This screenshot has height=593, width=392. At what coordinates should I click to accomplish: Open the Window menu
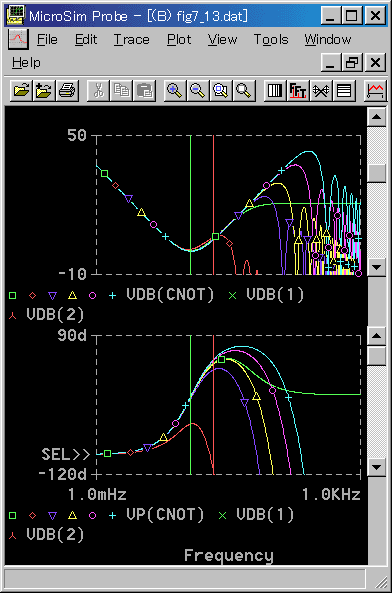(328, 40)
